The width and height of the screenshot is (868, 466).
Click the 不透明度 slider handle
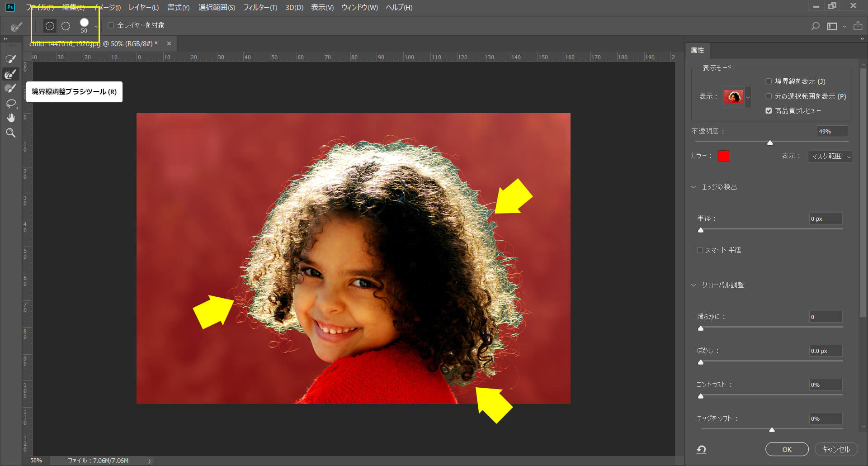(x=770, y=143)
